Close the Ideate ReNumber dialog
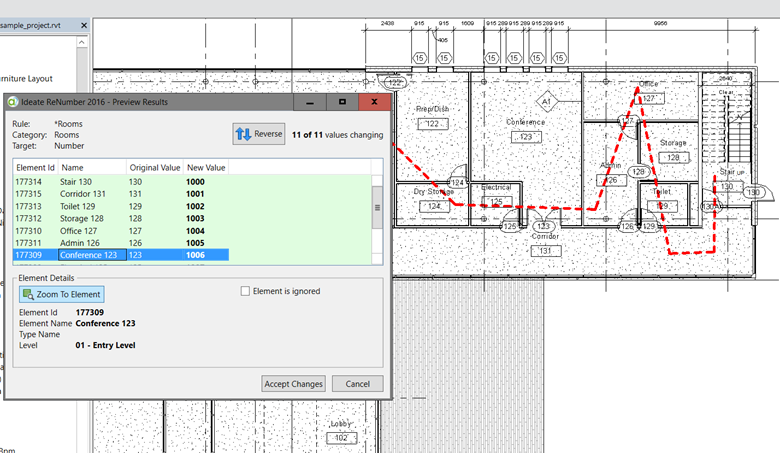This screenshot has width=780, height=453. [x=375, y=102]
